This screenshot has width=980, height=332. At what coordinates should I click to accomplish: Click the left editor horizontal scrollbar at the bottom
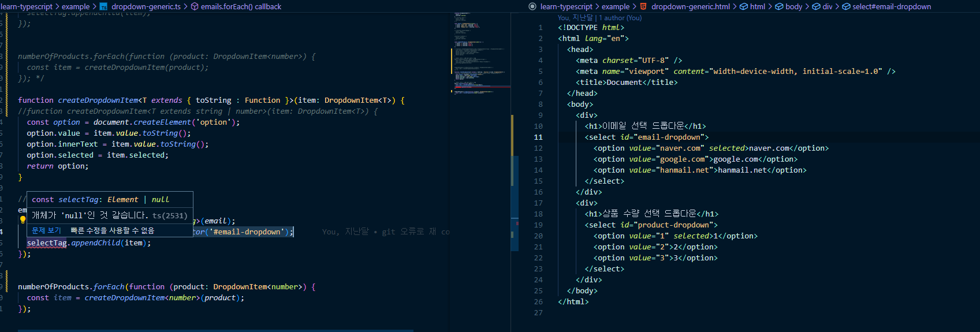click(x=215, y=330)
